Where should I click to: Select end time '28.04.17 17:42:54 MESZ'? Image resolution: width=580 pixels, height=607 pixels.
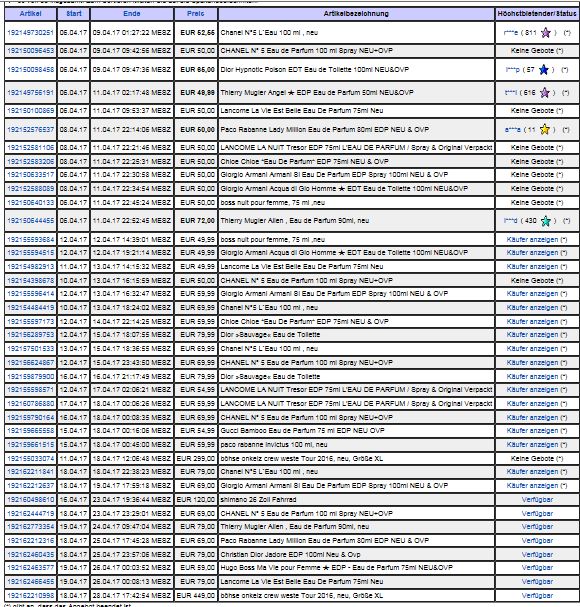pos(132,595)
